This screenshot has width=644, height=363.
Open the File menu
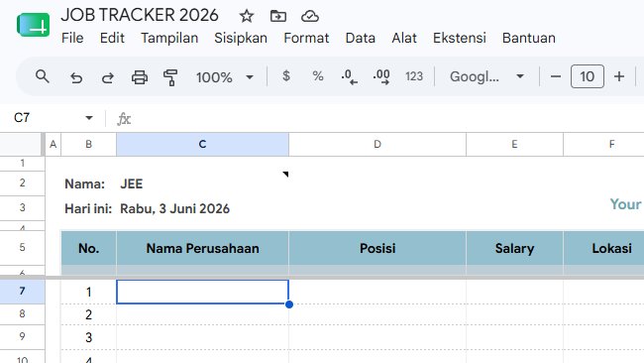click(x=72, y=38)
